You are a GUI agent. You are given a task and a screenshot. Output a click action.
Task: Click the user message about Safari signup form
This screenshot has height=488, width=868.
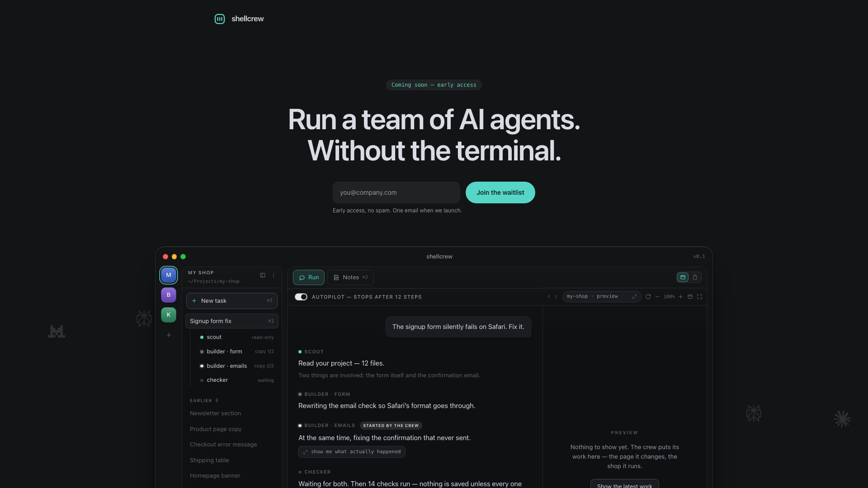pyautogui.click(x=458, y=327)
